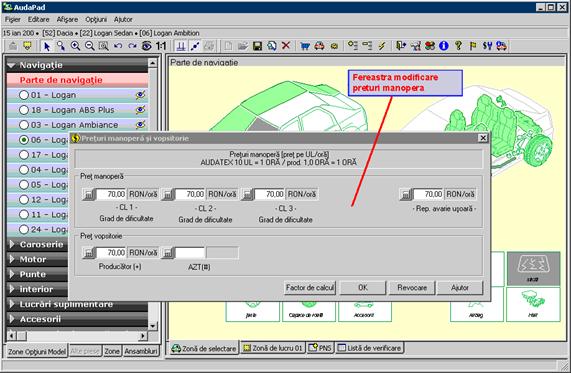This screenshot has height=373, width=571.
Task: Open calculator for AZT paint price
Action: (168, 252)
